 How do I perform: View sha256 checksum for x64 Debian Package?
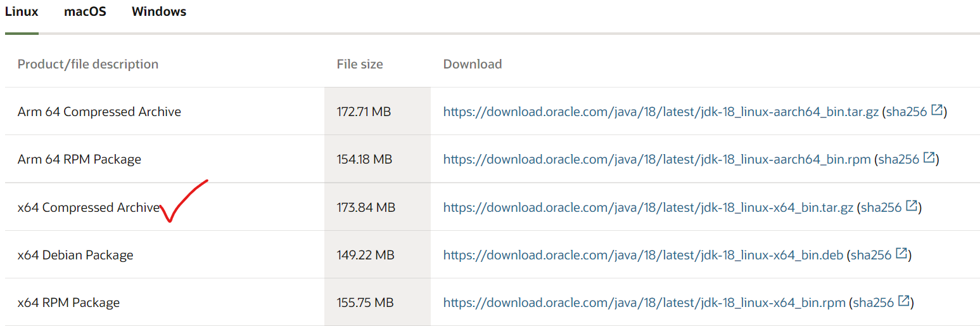point(870,255)
